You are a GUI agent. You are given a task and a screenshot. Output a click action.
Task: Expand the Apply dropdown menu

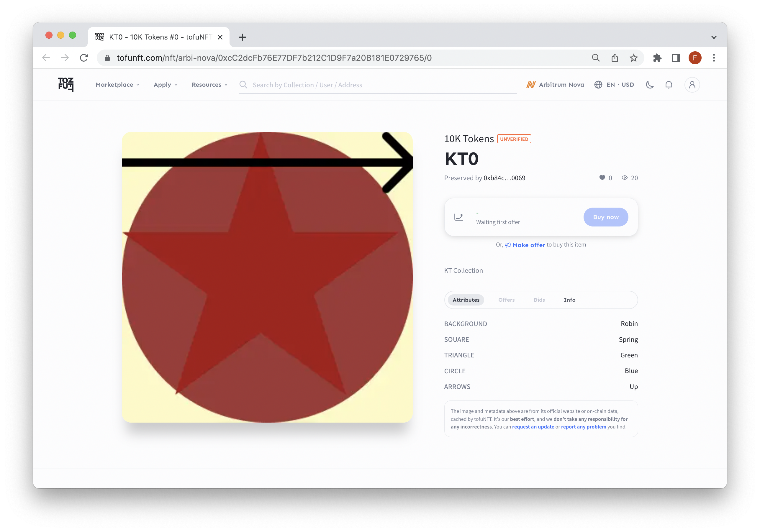pos(166,85)
